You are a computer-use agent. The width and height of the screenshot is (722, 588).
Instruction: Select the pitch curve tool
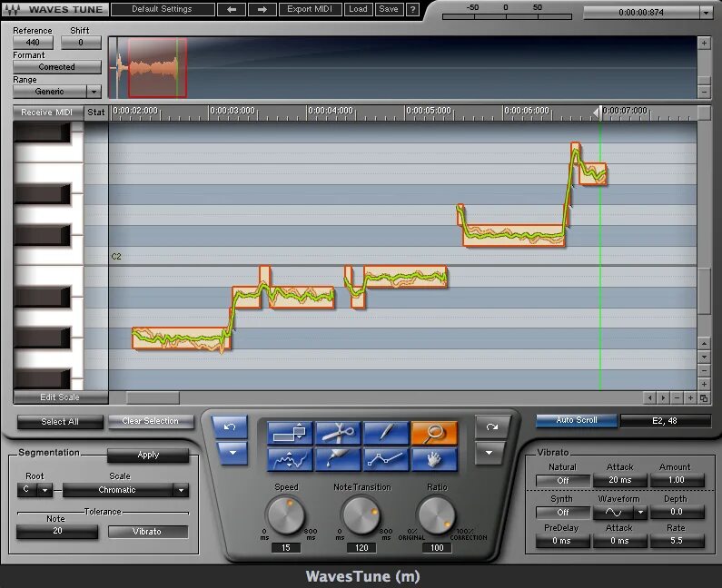point(290,459)
